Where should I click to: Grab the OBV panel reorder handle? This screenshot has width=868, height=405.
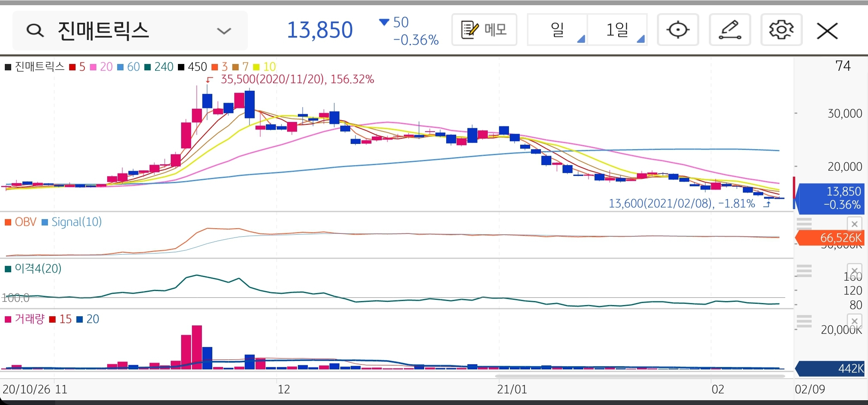point(804,223)
